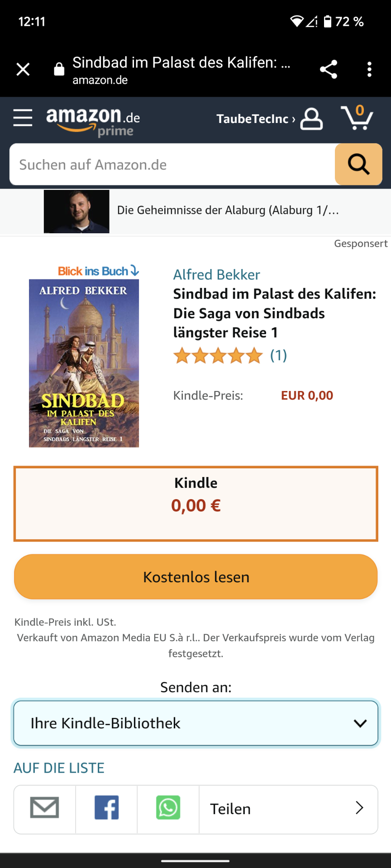Share the book on Facebook
Viewport: 391px width, 868px height.
[x=106, y=809]
